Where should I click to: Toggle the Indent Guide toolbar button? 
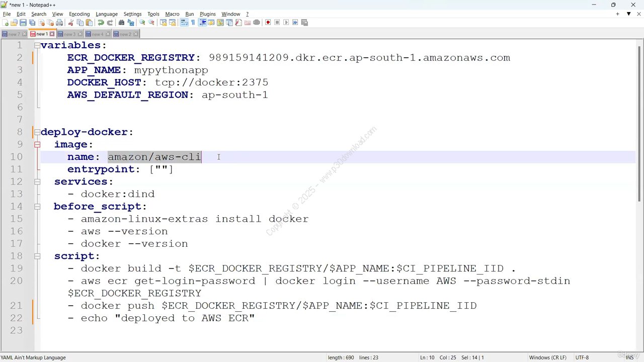pyautogui.click(x=202, y=22)
